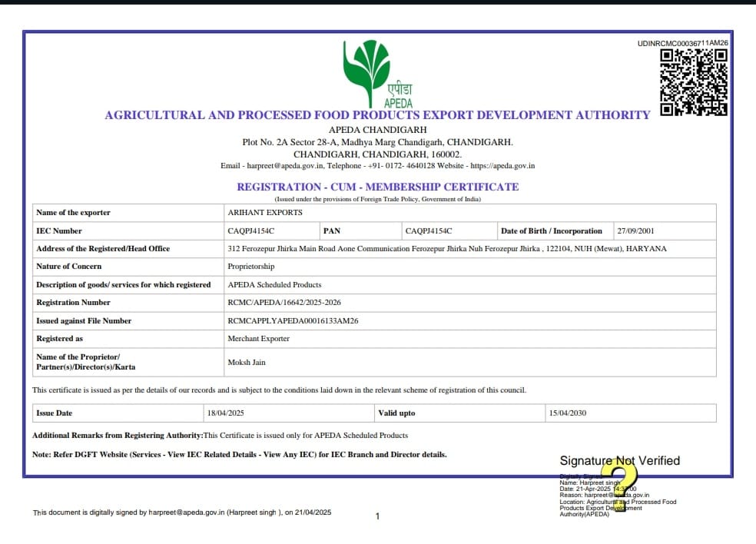The image size is (756, 544).
Task: Click the 'Signature Not Verified' text
Action: click(619, 461)
